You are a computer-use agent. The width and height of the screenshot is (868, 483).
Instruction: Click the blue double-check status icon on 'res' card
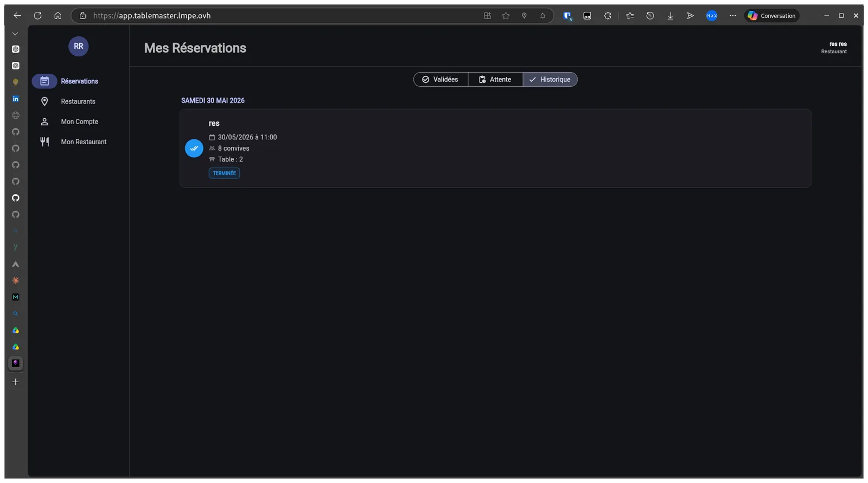coord(194,148)
